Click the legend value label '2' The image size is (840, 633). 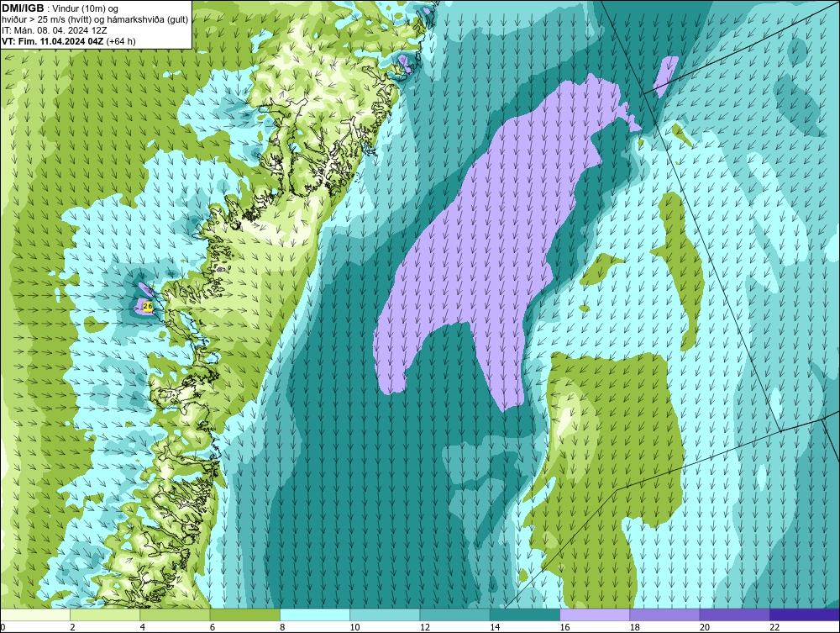tap(72, 627)
